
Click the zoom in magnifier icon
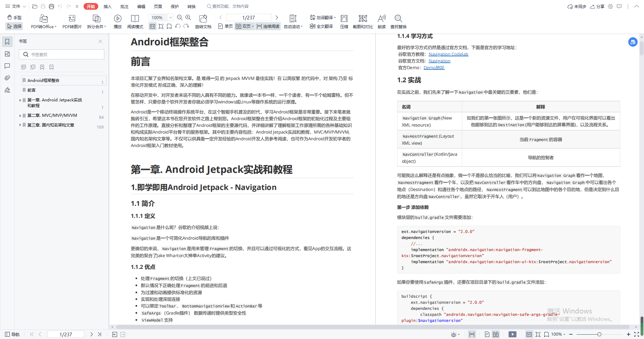pos(188,17)
